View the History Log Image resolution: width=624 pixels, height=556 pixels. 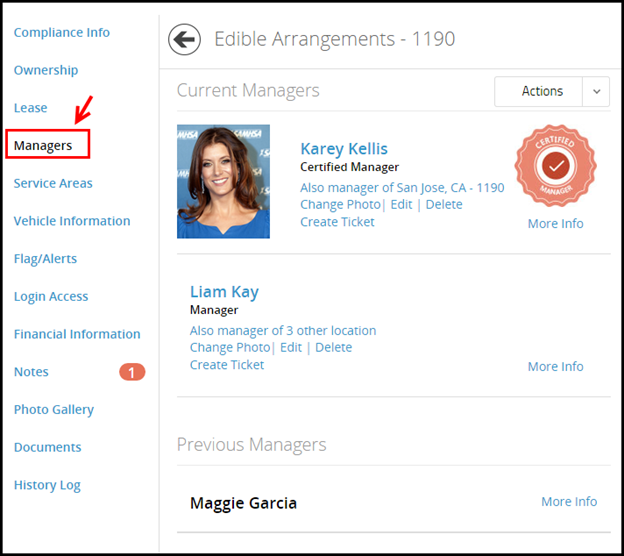point(47,486)
